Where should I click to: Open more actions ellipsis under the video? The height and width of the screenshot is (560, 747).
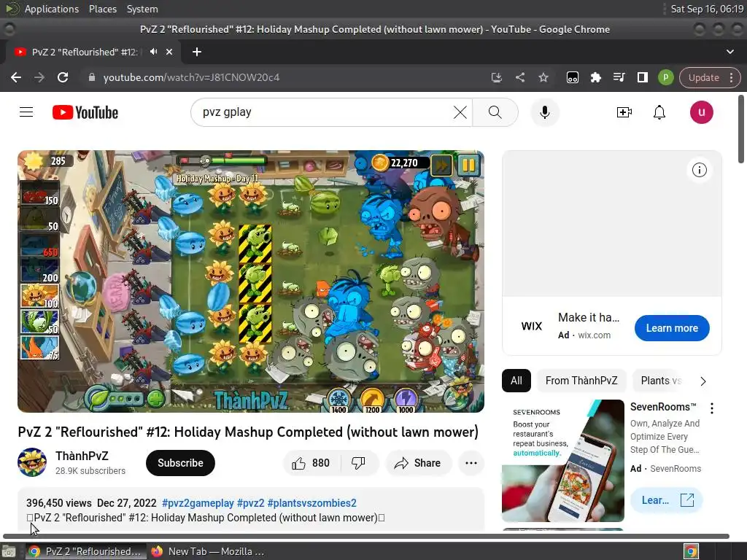tap(471, 463)
